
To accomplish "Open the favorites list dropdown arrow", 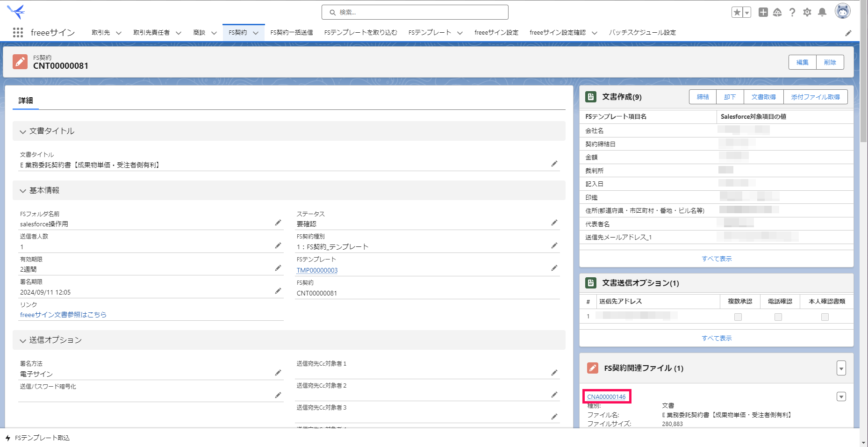I will tap(747, 13).
